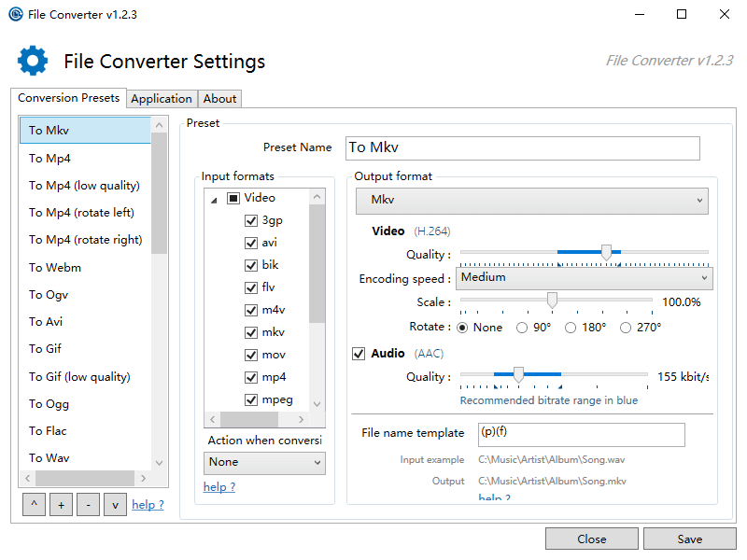The image size is (747, 560).
Task: Open the Encoding speed Medium dropdown
Action: [585, 277]
